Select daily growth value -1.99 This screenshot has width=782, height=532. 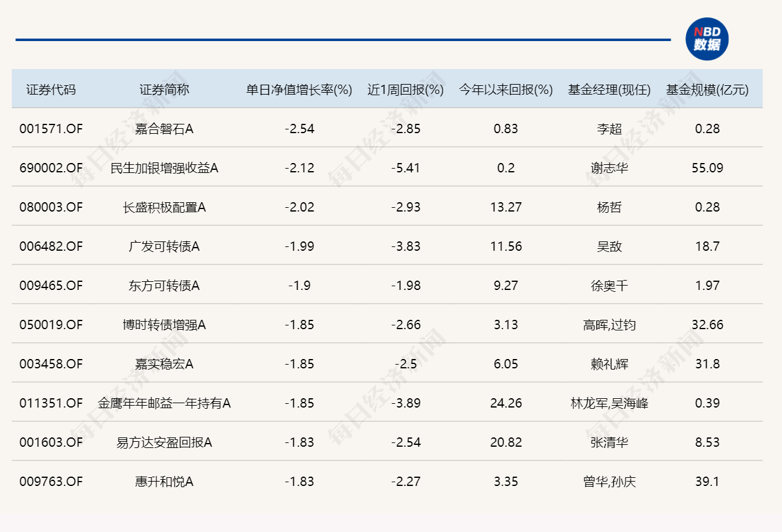[x=299, y=246]
